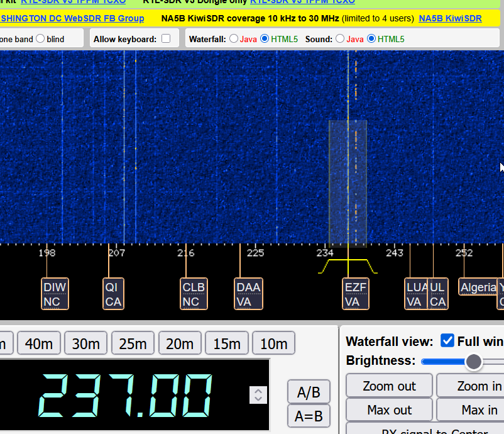
Task: Enable the Allow keyboard checkbox
Action: pos(166,39)
